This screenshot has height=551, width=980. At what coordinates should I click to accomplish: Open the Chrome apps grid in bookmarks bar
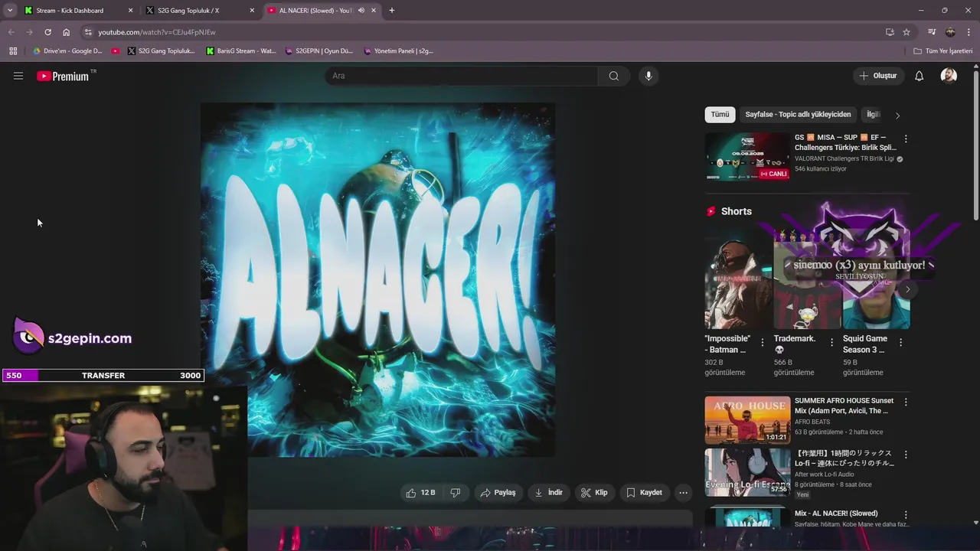click(13, 51)
